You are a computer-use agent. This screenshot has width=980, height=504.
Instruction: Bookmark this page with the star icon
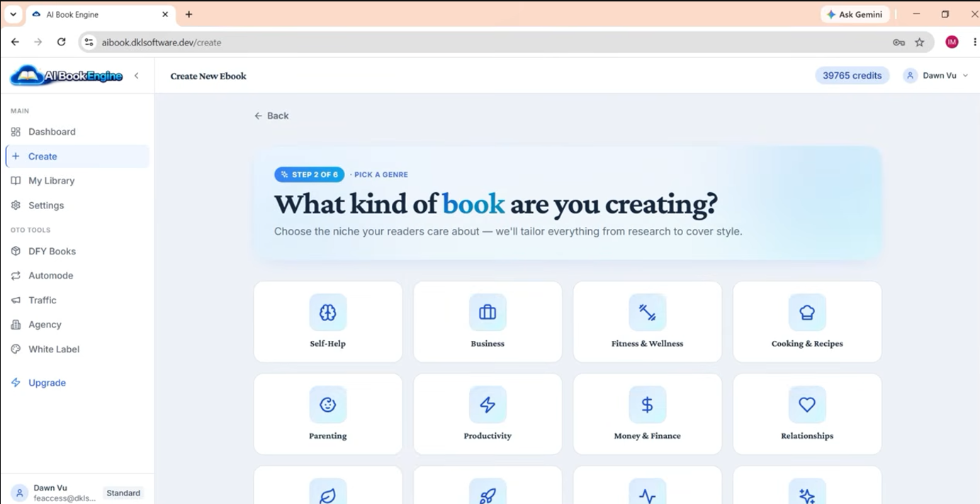(x=920, y=43)
